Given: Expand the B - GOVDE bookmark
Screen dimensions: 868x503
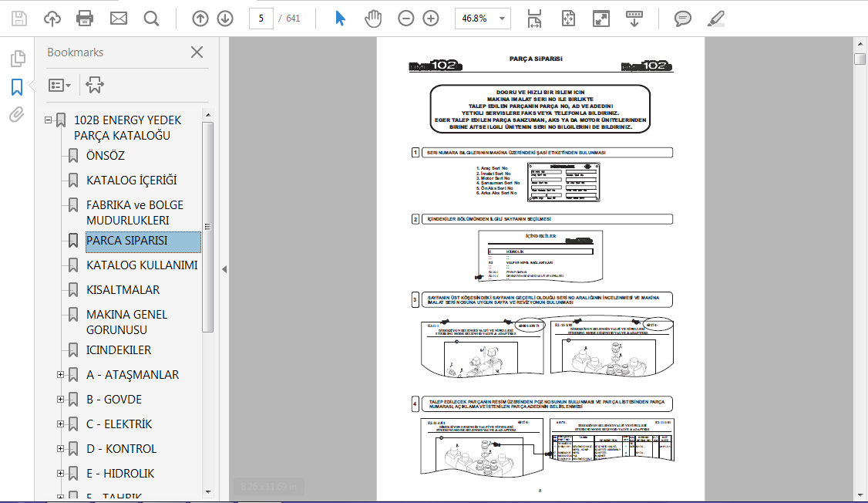Looking at the screenshot, I should click(x=60, y=400).
